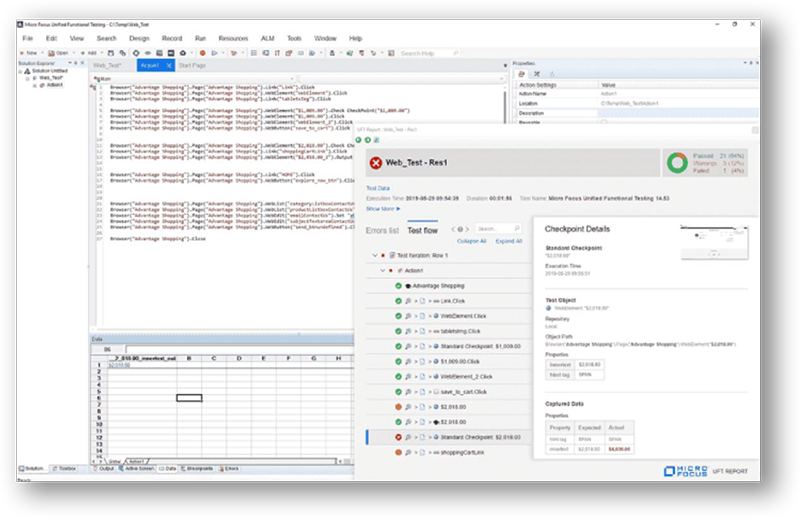Click Collapse All in the test flow
The width and height of the screenshot is (800, 518).
click(471, 241)
